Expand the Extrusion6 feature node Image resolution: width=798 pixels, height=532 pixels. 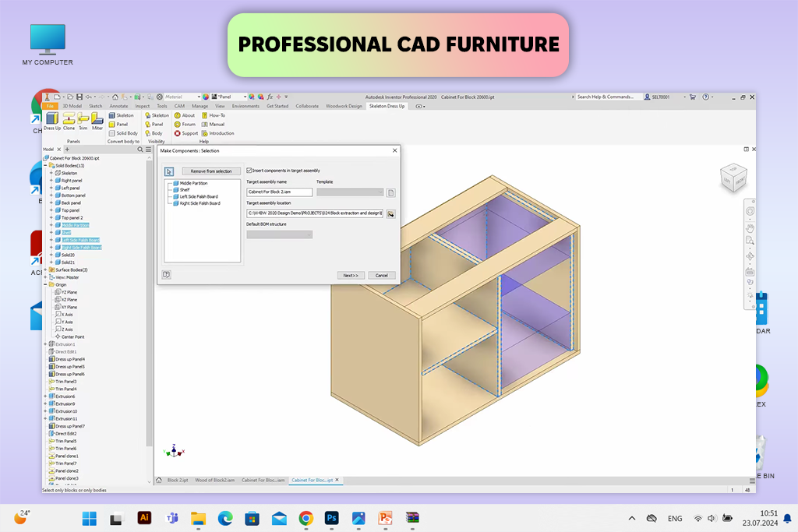click(45, 396)
